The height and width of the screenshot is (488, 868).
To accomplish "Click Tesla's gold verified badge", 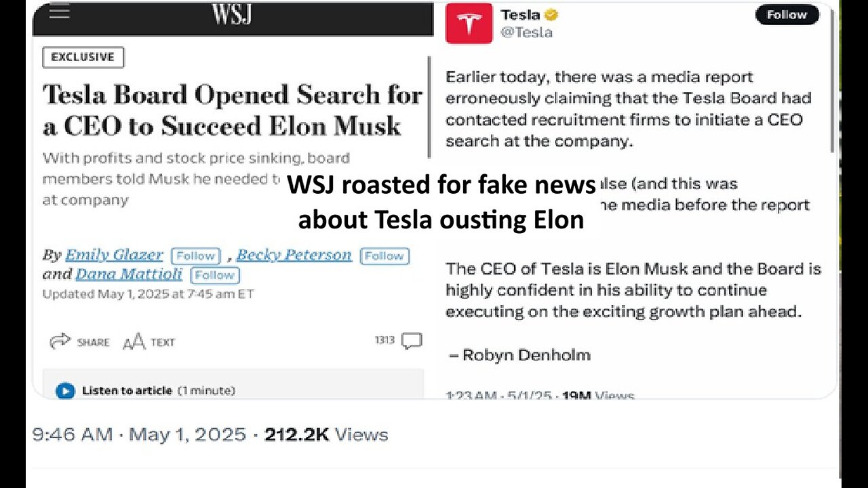I will tap(551, 15).
